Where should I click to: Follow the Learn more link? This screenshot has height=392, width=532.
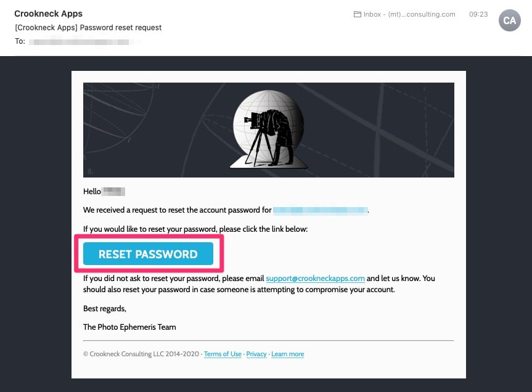[x=287, y=354]
